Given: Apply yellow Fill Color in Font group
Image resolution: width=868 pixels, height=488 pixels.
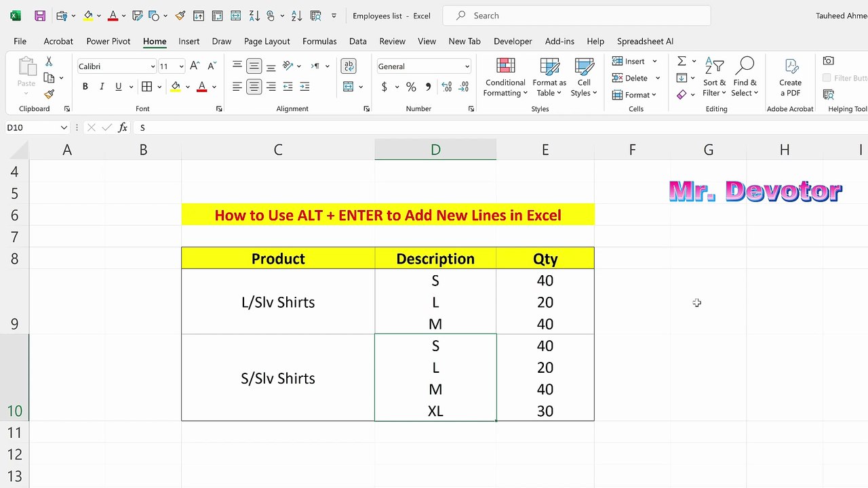Looking at the screenshot, I should point(176,86).
